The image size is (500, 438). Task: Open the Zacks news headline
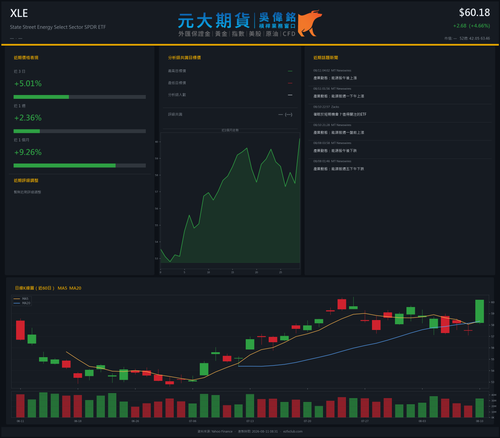(340, 114)
